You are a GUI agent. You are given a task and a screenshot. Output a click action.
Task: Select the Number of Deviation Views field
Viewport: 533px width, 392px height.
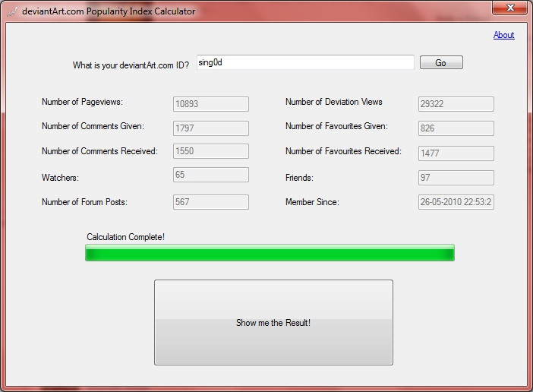(456, 103)
